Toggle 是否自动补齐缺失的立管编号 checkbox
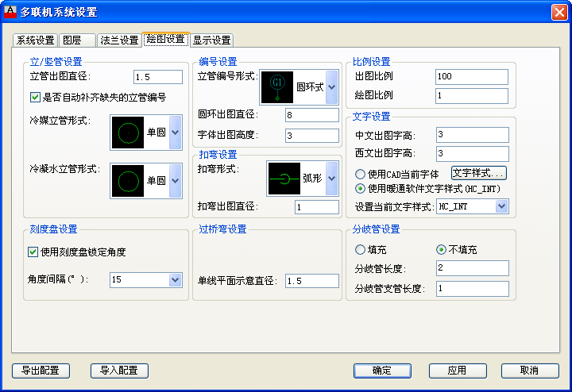The image size is (572, 392). tap(35, 98)
